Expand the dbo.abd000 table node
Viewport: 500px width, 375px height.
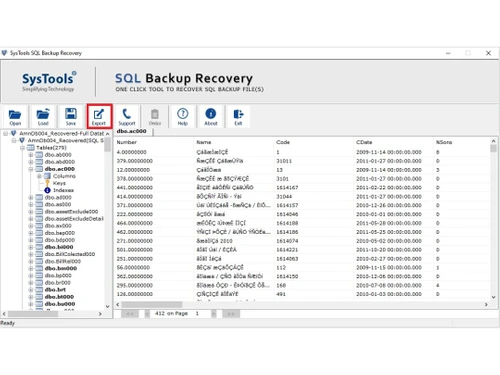coord(31,162)
